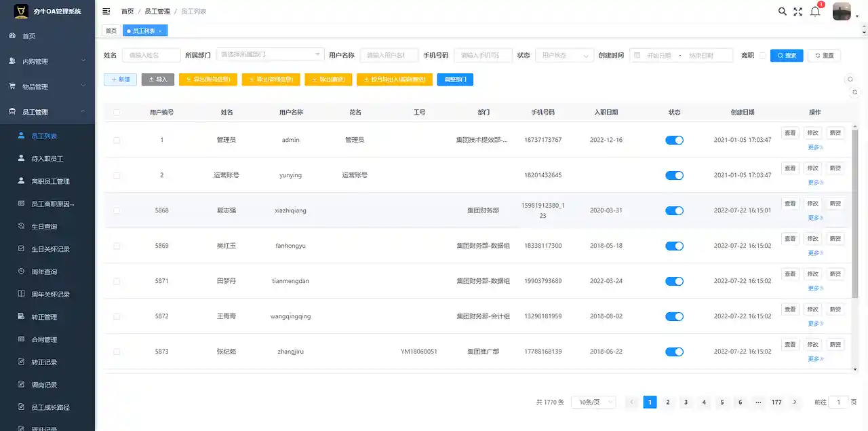Click the 重置 reset button

coord(825,56)
